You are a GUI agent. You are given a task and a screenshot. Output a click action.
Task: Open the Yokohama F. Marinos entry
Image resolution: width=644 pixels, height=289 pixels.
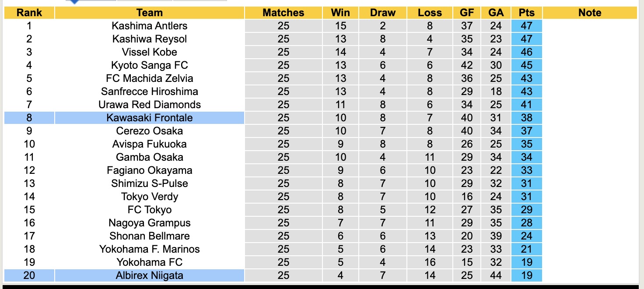(x=149, y=249)
